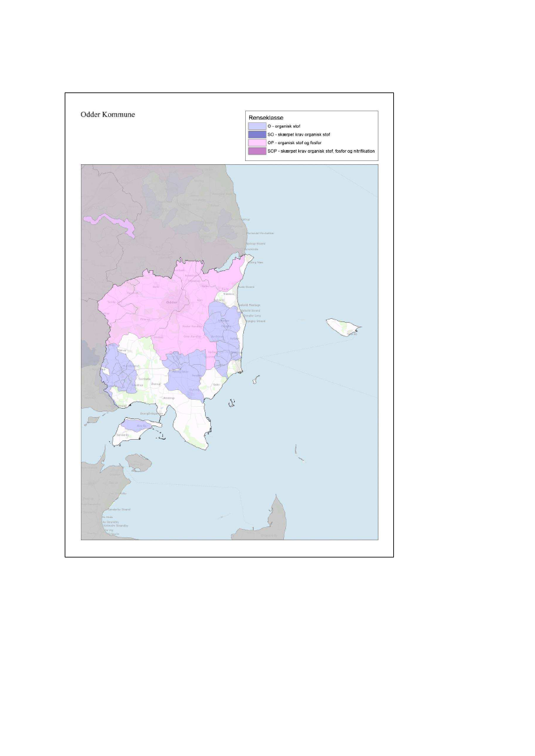The height and width of the screenshot is (756, 535).
Task: Click the 'Dyngby Strand' map label
Action: pos(255,321)
